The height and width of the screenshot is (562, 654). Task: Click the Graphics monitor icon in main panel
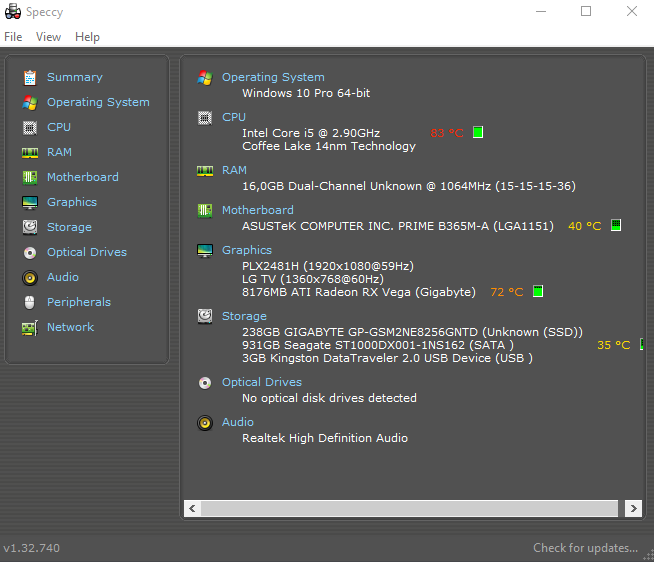pos(205,251)
